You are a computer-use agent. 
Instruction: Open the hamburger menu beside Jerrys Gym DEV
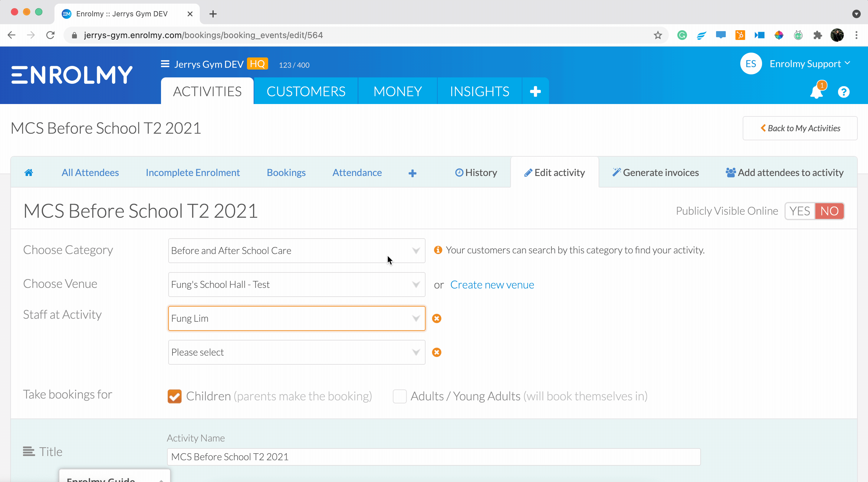point(165,64)
